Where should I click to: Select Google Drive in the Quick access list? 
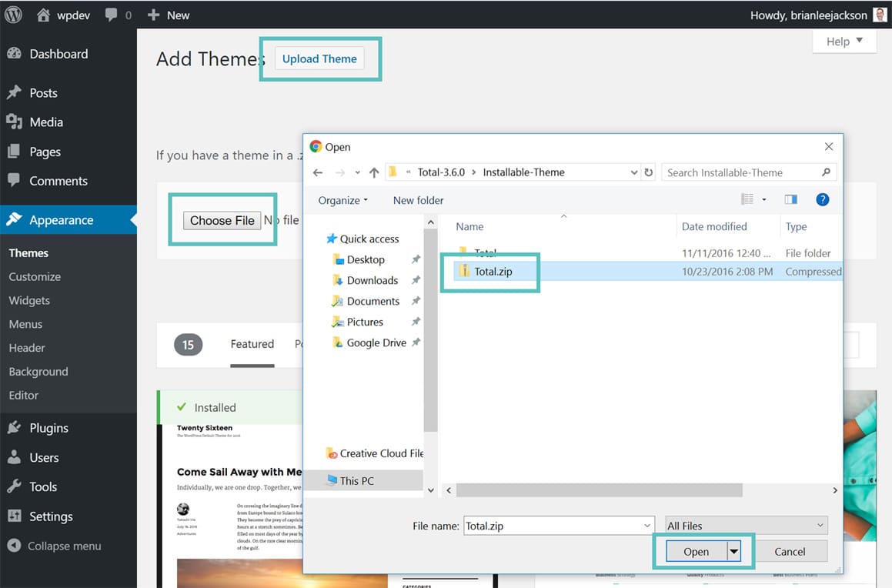(x=376, y=342)
